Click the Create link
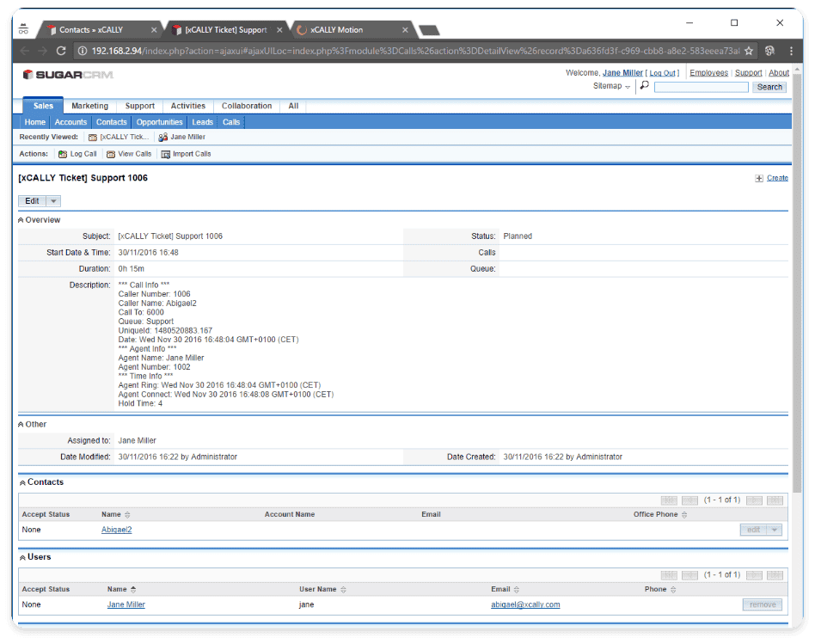This screenshot has height=644, width=815. 777,178
